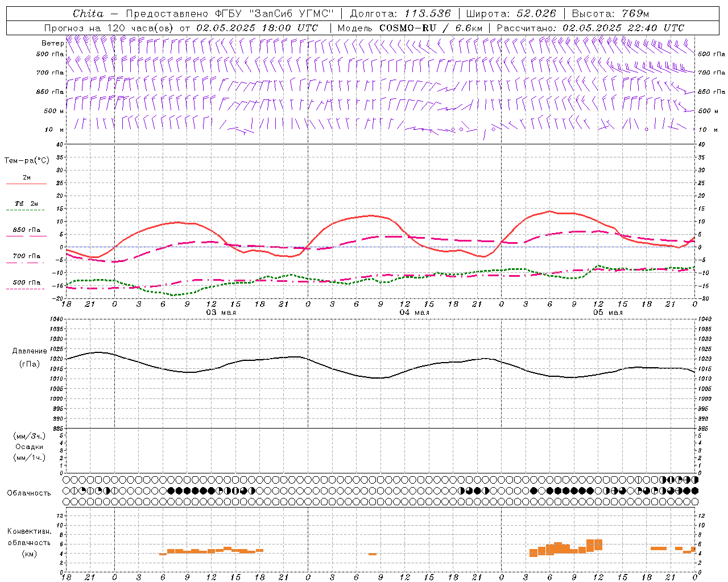Click the "10 м" wind level label on left

click(55, 130)
